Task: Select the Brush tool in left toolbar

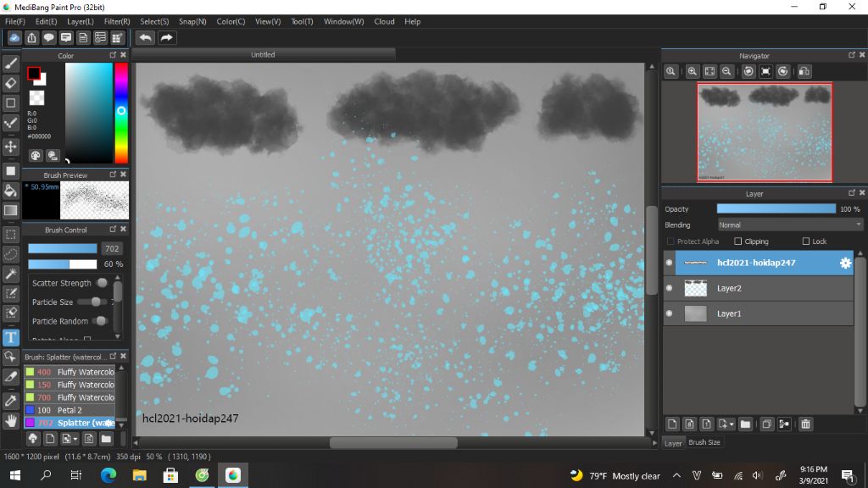Action: (x=10, y=64)
